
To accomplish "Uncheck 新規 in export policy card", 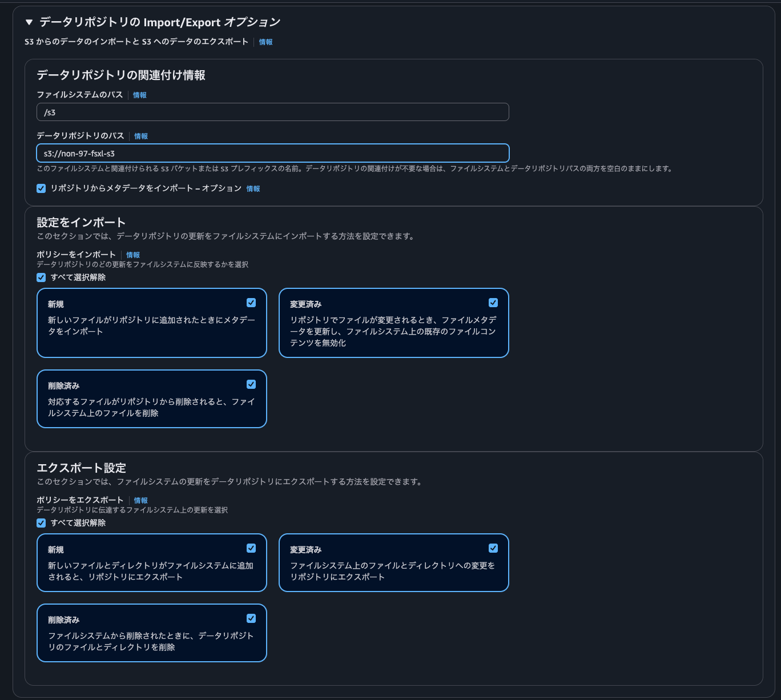I will (251, 548).
